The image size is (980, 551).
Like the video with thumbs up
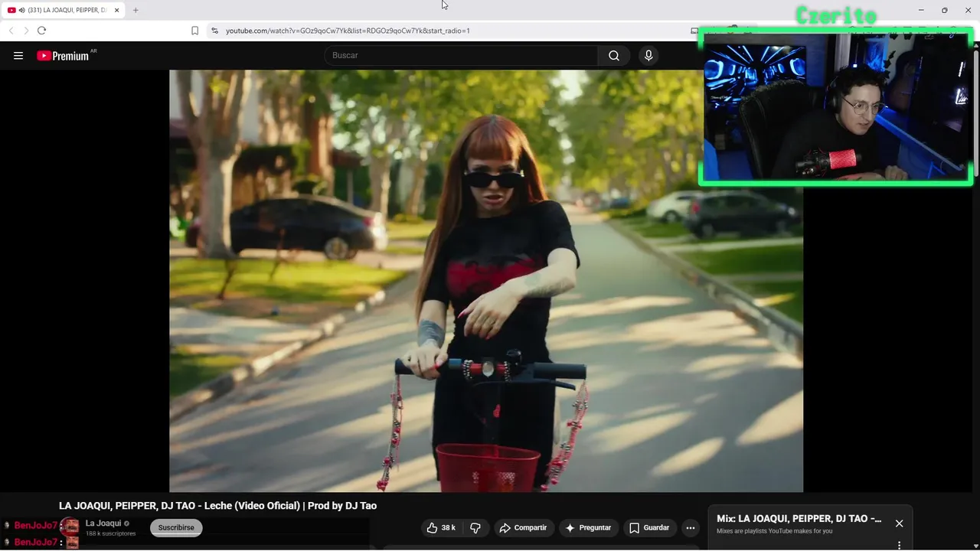point(441,528)
